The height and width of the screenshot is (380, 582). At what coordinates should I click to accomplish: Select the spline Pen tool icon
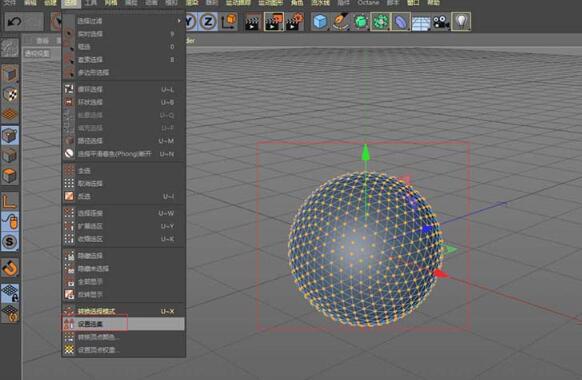coord(340,22)
